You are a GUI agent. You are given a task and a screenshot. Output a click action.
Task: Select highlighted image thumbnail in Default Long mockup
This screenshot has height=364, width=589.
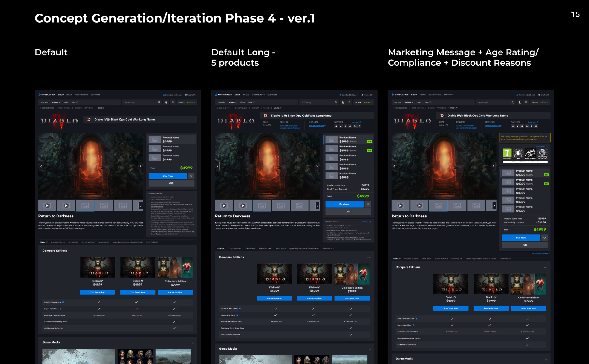click(x=262, y=206)
